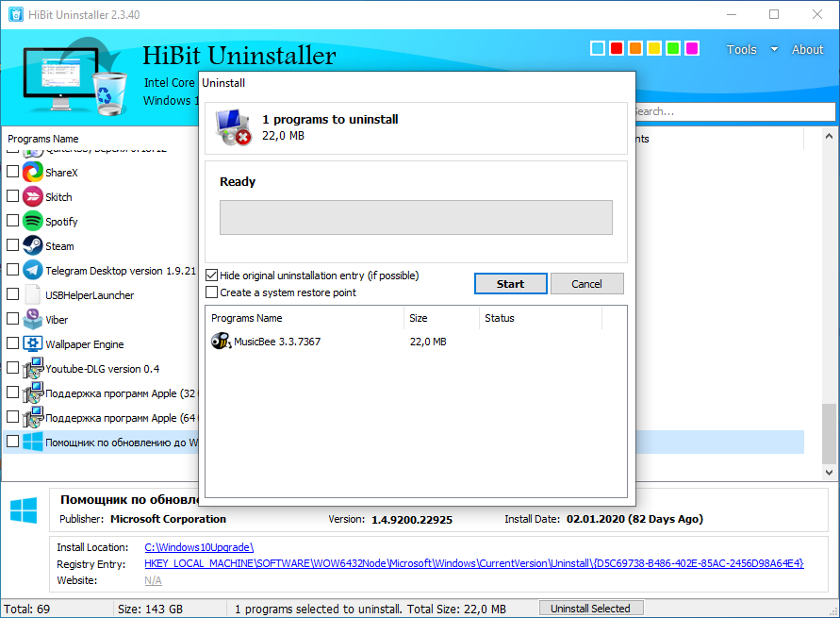Click the USBHelperLauncher blank file icon
The image size is (840, 618).
point(33,294)
